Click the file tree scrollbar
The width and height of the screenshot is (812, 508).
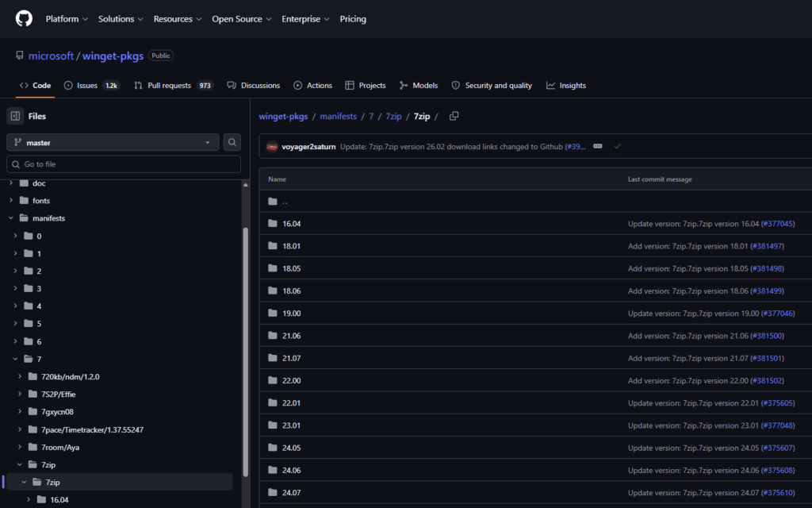pyautogui.click(x=246, y=352)
